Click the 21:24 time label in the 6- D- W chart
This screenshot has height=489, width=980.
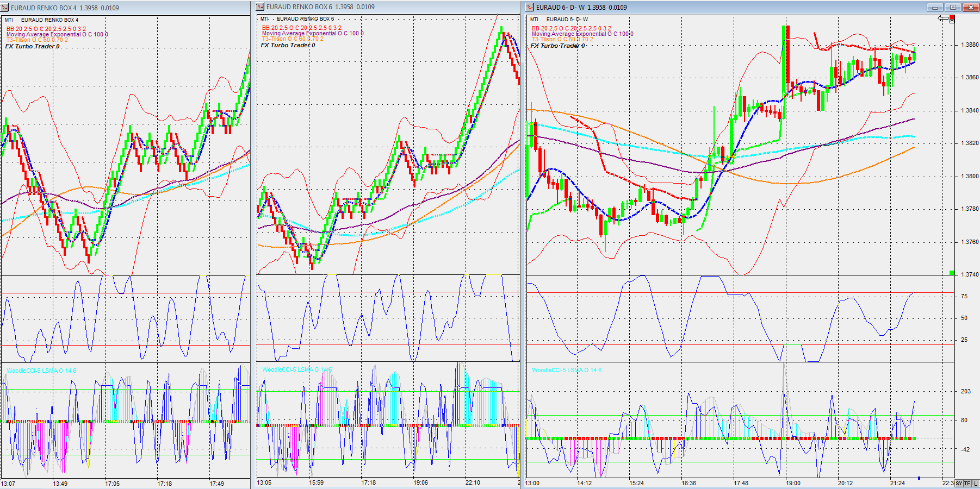[898, 483]
